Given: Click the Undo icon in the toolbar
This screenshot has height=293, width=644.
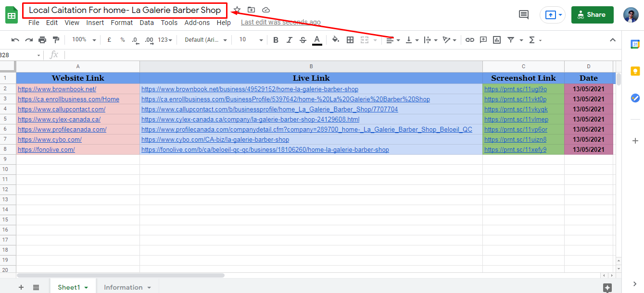Looking at the screenshot, I should point(15,40).
